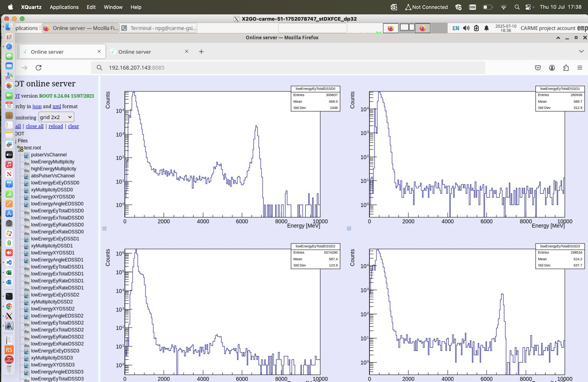Screen dimensions: 588x382
Task: Open the Pocket save icon
Action: tap(538, 68)
